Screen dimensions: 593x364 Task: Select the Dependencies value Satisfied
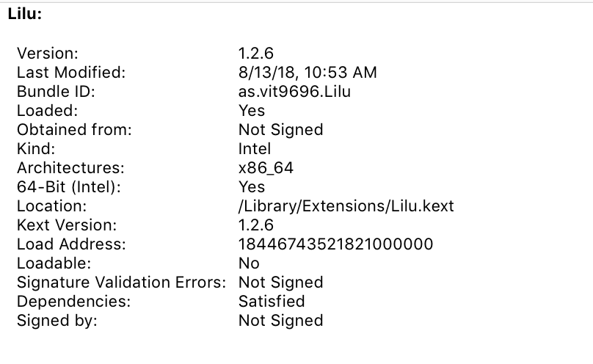coord(272,302)
